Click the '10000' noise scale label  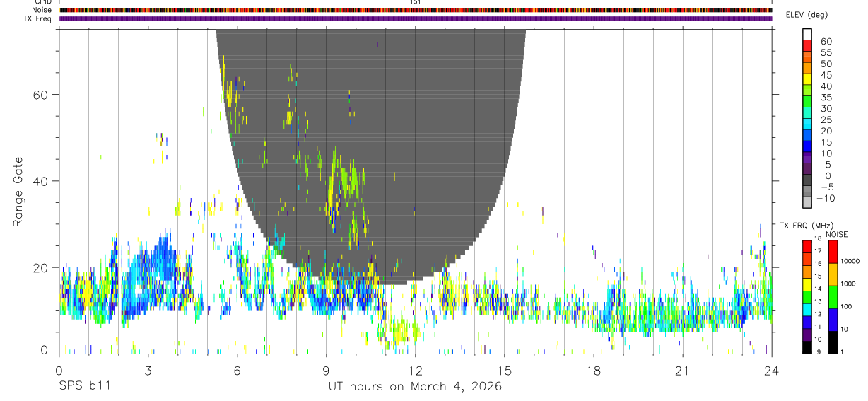(x=852, y=261)
